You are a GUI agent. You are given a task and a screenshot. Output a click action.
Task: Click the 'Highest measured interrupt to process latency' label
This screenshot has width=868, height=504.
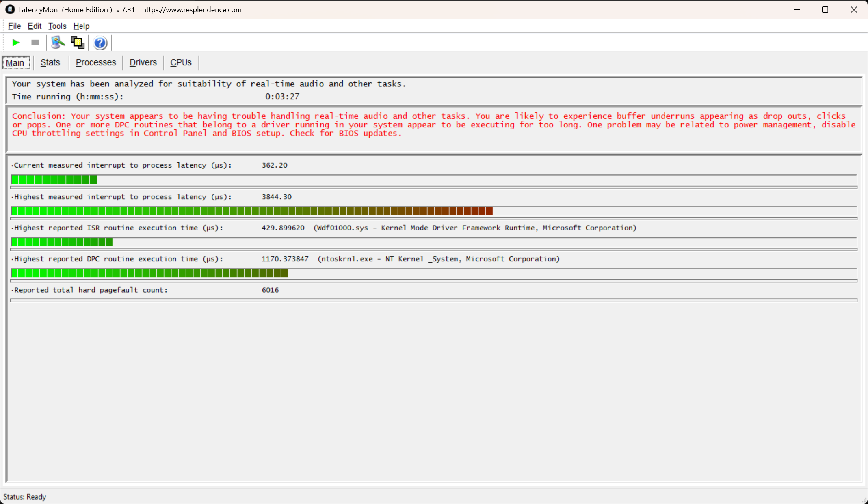123,197
